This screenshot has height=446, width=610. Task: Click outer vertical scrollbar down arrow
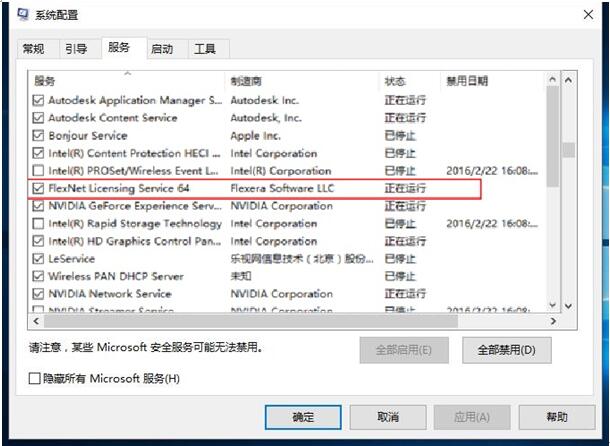click(568, 306)
